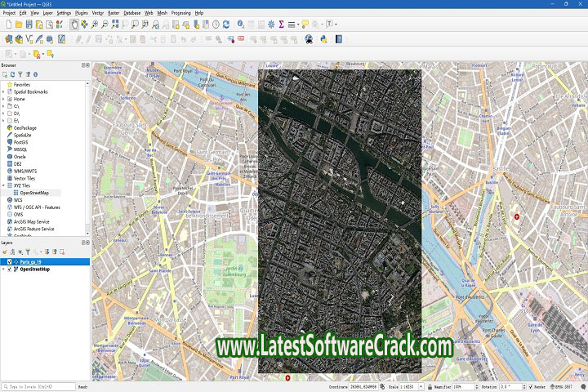588x392 pixels.
Task: Open the Plugins menu
Action: [x=81, y=13]
